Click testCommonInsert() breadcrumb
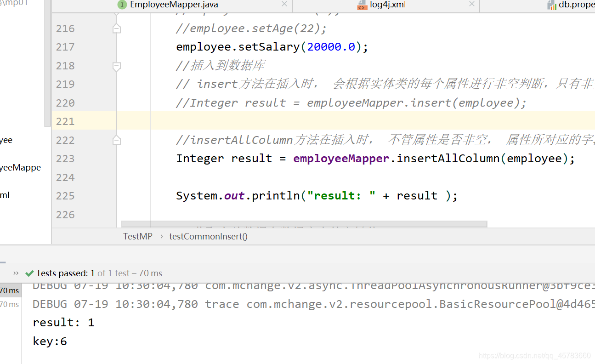 tap(208, 236)
